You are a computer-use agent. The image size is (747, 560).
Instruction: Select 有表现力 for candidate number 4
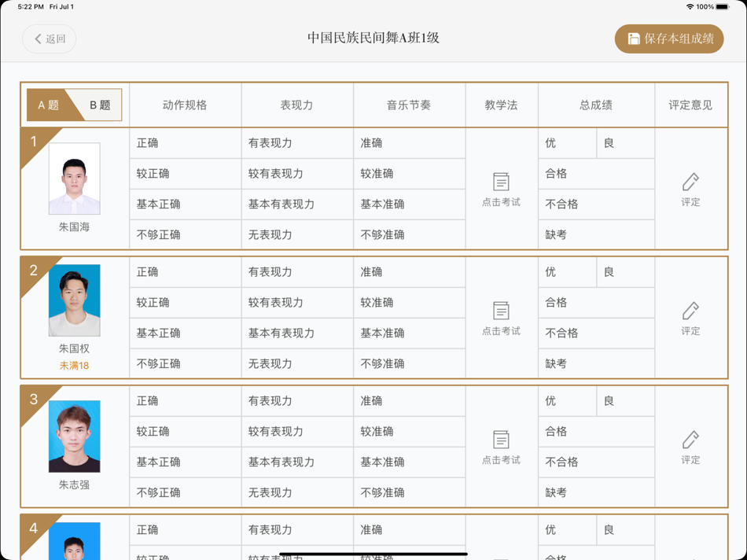click(x=297, y=530)
